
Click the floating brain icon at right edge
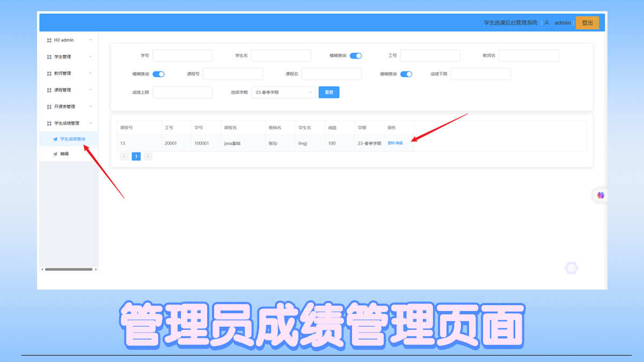(x=601, y=195)
